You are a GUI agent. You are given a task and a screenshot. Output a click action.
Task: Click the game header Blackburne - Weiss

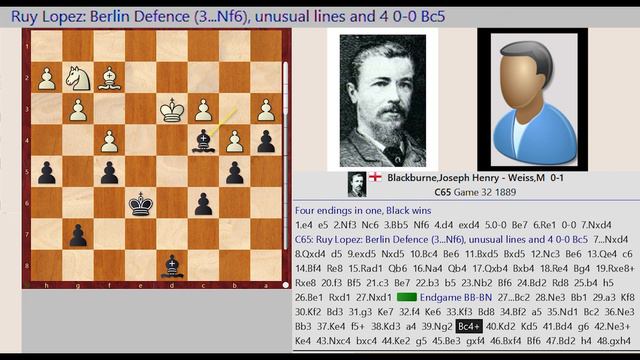coord(476,178)
